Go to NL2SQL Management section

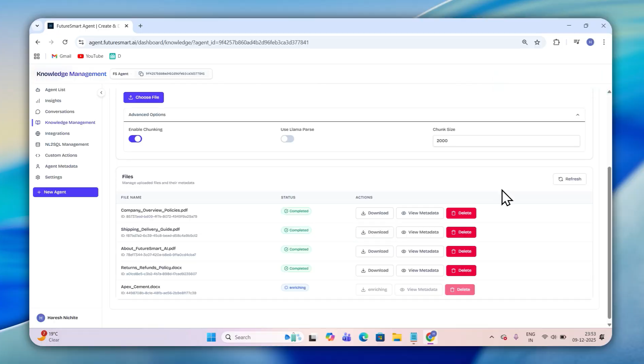(67, 144)
